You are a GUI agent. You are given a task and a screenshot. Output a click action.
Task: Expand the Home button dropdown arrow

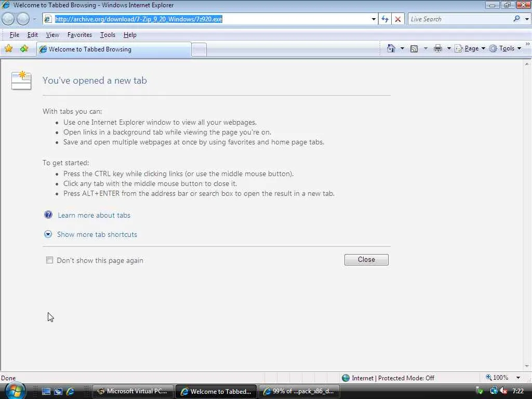click(402, 48)
